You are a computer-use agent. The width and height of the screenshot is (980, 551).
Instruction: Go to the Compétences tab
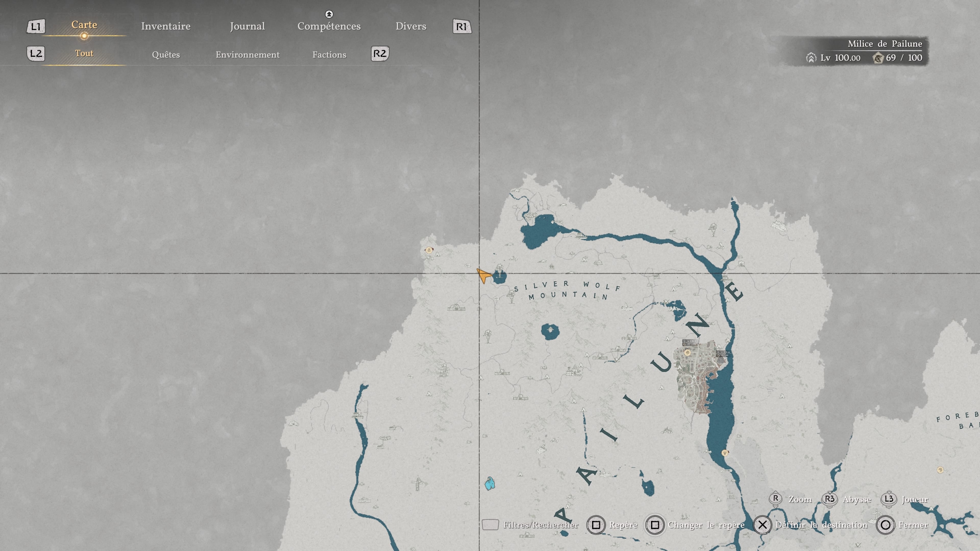[329, 26]
